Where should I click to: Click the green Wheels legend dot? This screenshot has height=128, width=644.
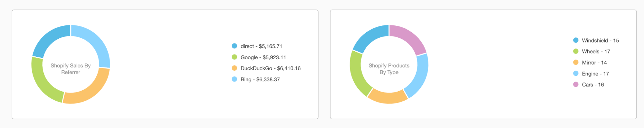click(x=576, y=51)
